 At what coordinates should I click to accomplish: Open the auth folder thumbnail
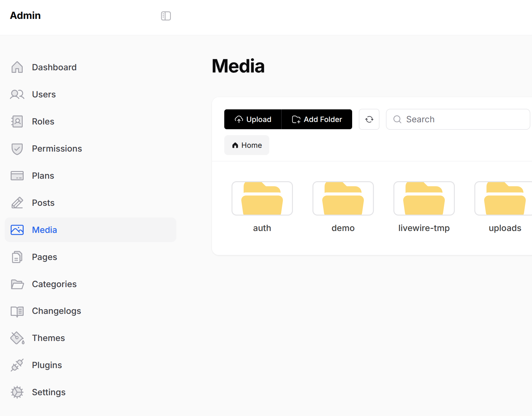262,198
